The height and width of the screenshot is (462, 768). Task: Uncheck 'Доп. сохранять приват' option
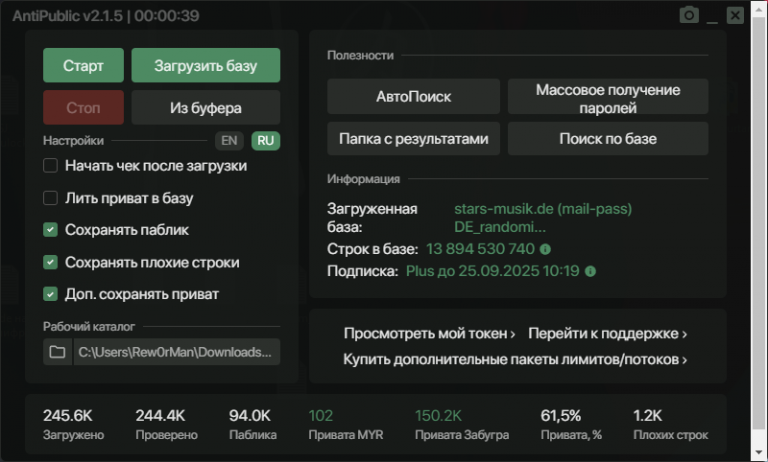coord(50,294)
